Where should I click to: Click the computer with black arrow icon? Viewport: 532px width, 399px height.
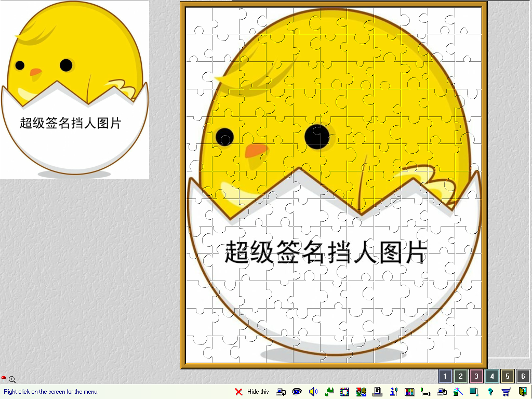(x=281, y=392)
